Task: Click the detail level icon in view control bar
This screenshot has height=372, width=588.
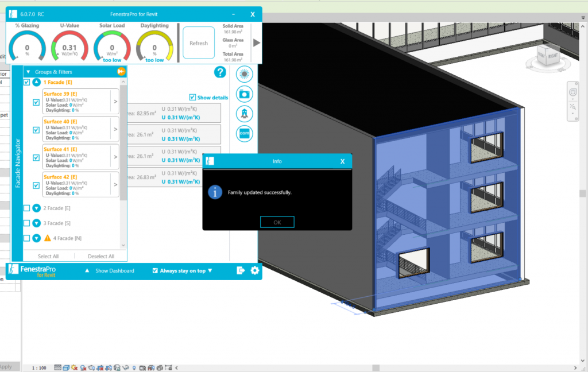Action: point(57,368)
